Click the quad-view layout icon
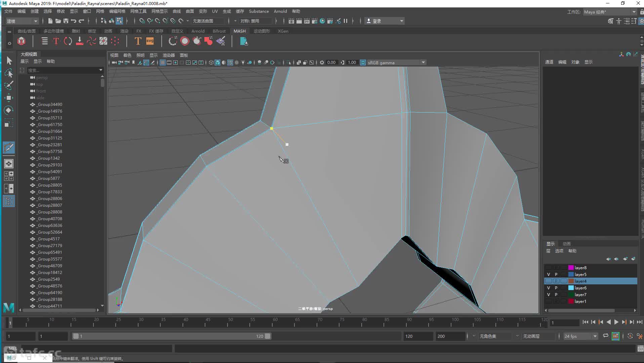This screenshot has width=644, height=363. 9,176
